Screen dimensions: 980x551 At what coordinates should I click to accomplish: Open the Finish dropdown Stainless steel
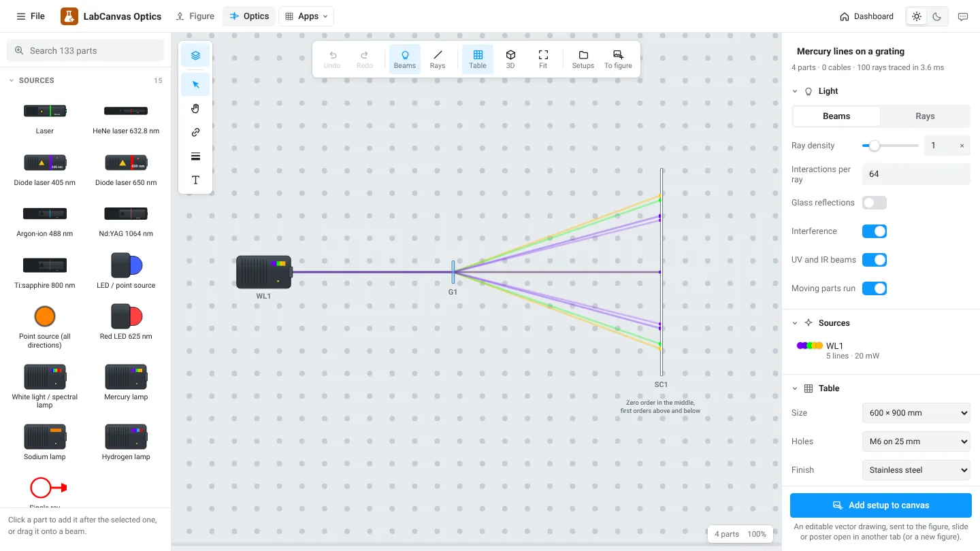point(916,470)
